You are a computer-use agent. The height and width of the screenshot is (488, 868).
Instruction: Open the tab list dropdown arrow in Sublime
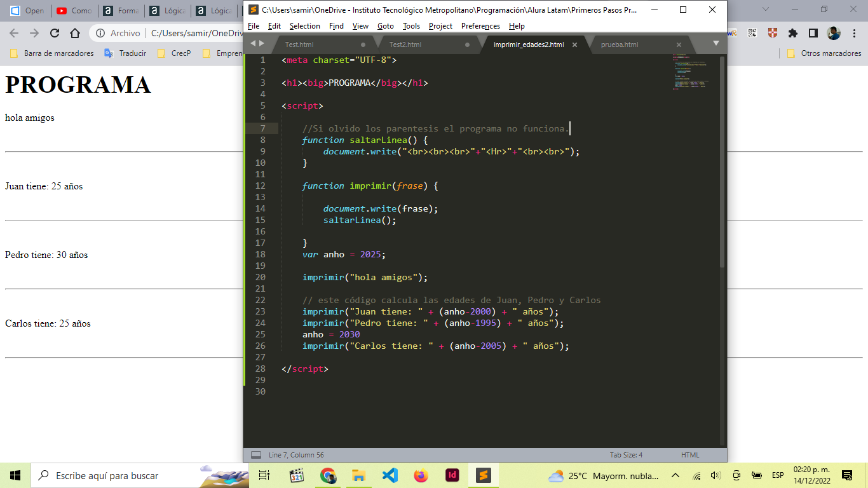[x=716, y=43]
